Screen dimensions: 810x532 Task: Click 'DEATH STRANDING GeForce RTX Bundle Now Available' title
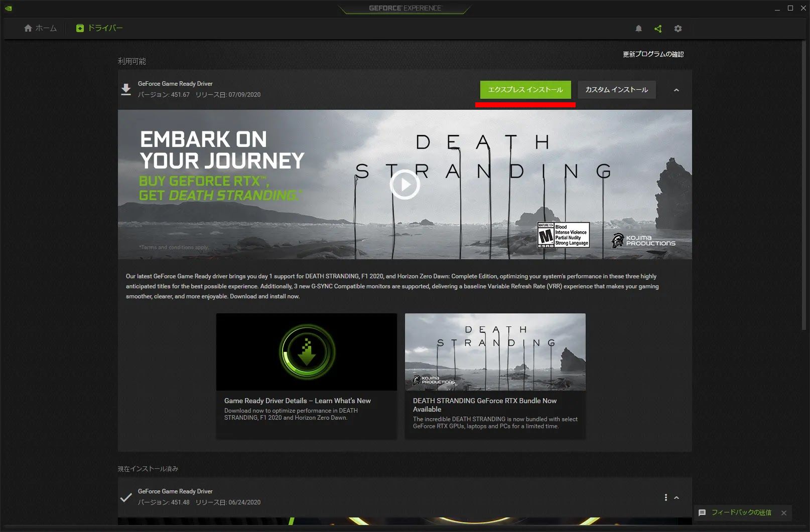[485, 405]
